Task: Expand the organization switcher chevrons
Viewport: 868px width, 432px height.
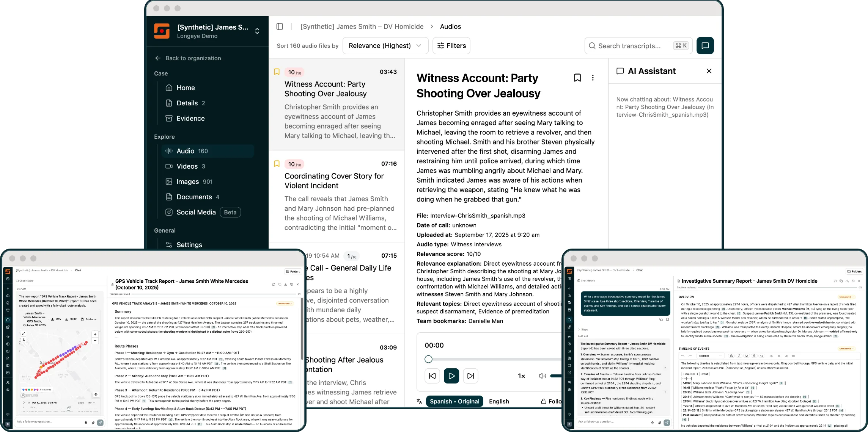Action: [257, 31]
